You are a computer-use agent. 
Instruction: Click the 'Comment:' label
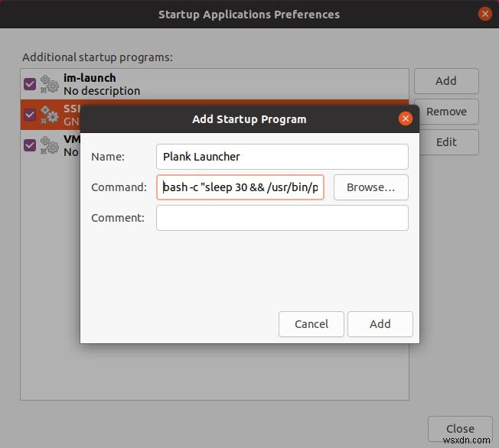118,218
